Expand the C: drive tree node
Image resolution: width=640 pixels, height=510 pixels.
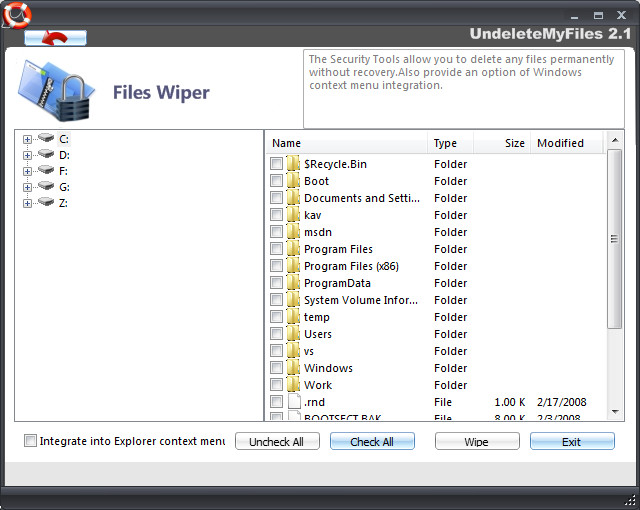point(27,140)
